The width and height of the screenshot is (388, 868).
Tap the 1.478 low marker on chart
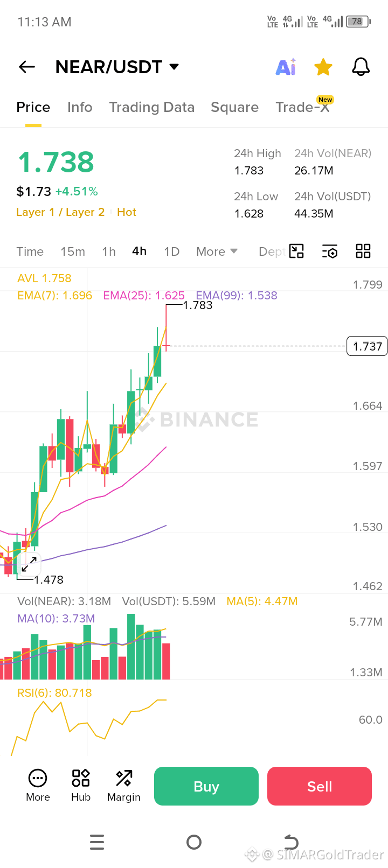coord(48,580)
